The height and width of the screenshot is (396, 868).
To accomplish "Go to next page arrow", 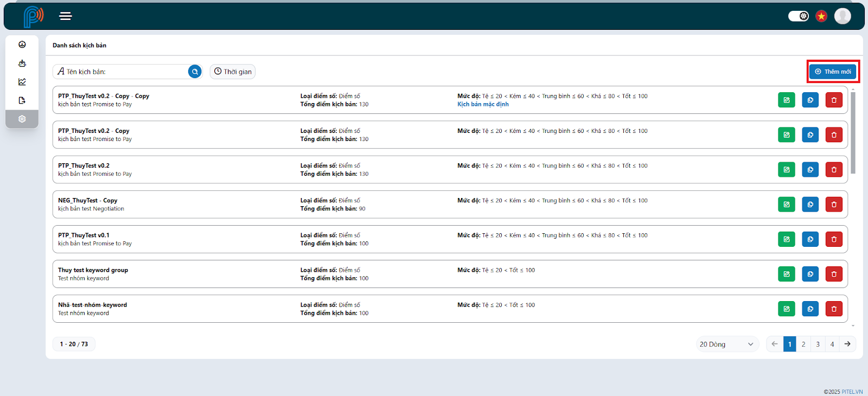I will point(847,344).
